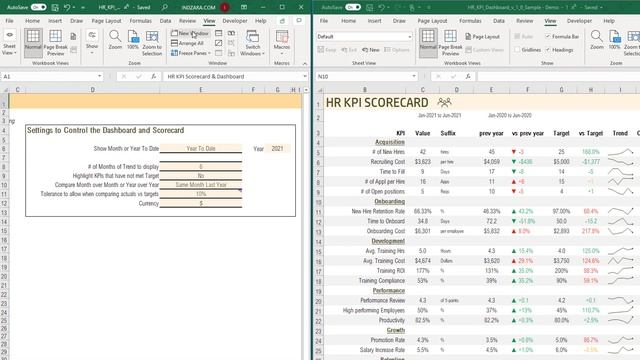Viewport: 640px width, 360px height.
Task: Set zoom to 100% in right window
Action: click(x=614, y=40)
